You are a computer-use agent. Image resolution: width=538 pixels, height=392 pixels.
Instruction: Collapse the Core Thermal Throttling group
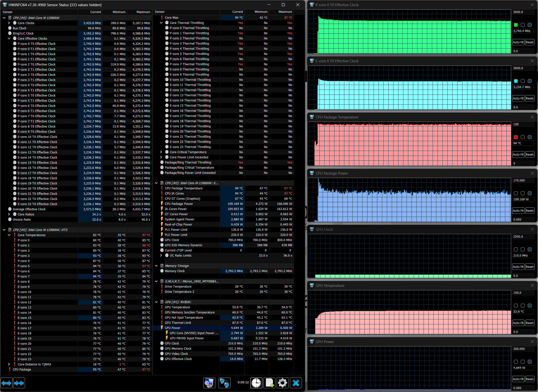click(161, 23)
